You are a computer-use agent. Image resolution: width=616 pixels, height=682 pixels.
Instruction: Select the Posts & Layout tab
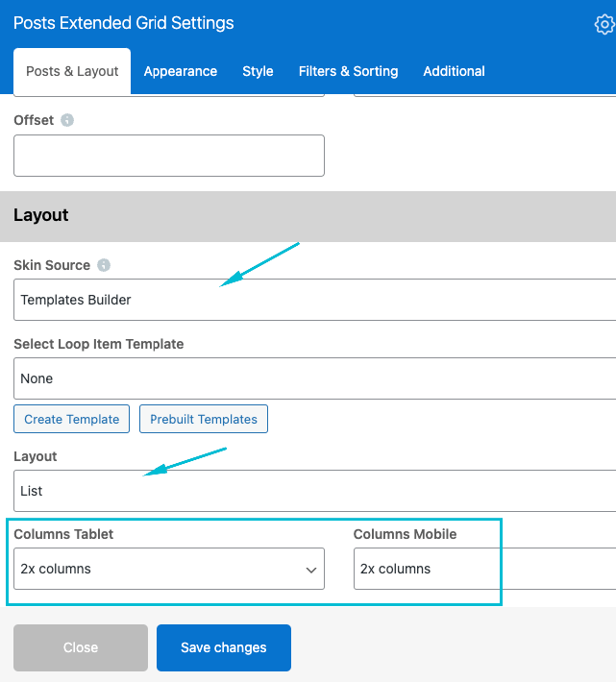pos(72,71)
